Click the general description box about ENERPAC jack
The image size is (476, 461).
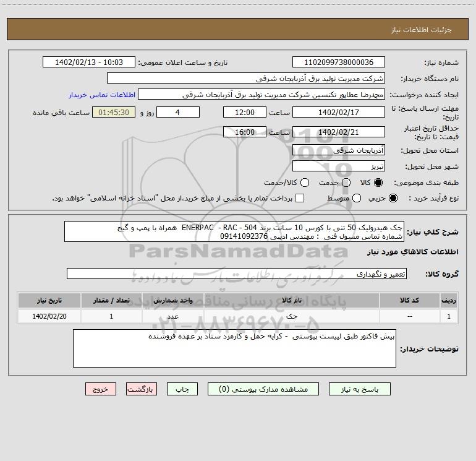click(x=234, y=232)
